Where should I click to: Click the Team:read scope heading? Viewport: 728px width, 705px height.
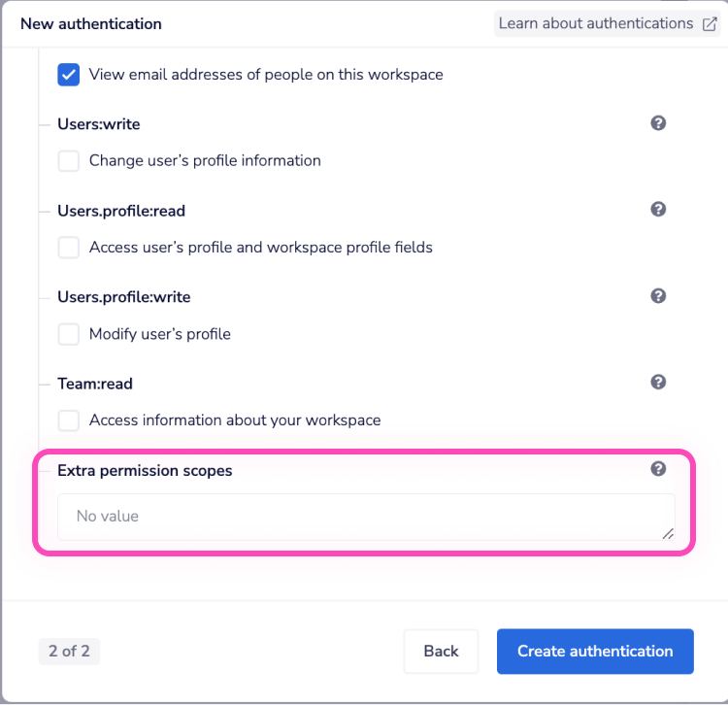(95, 384)
